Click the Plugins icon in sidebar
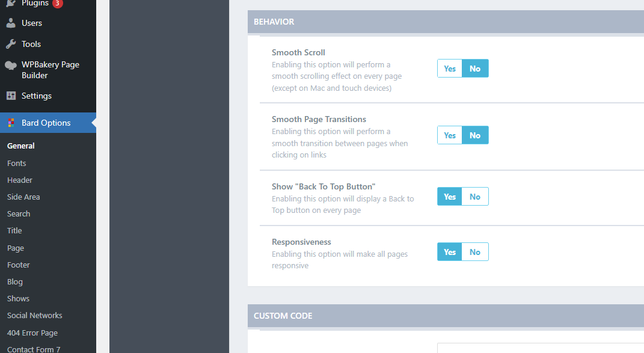This screenshot has width=644, height=353. point(11,3)
